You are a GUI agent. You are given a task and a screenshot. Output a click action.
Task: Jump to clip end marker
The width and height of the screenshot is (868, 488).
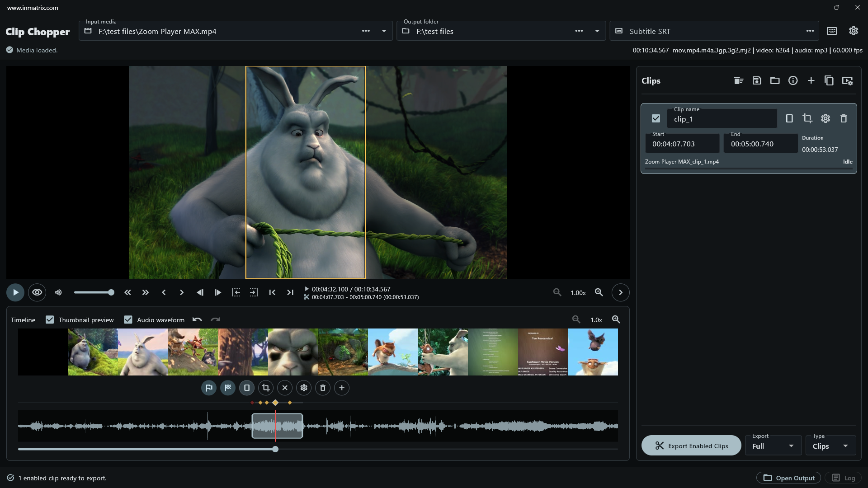(x=290, y=292)
